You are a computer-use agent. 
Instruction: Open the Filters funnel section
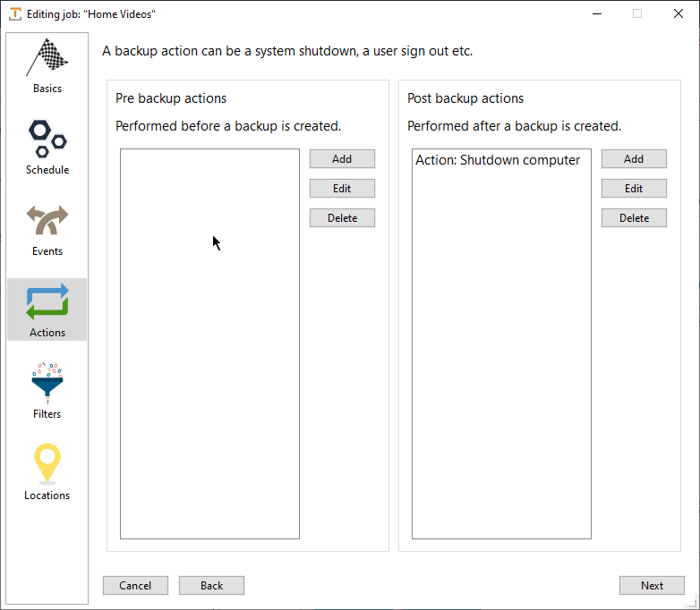point(47,391)
